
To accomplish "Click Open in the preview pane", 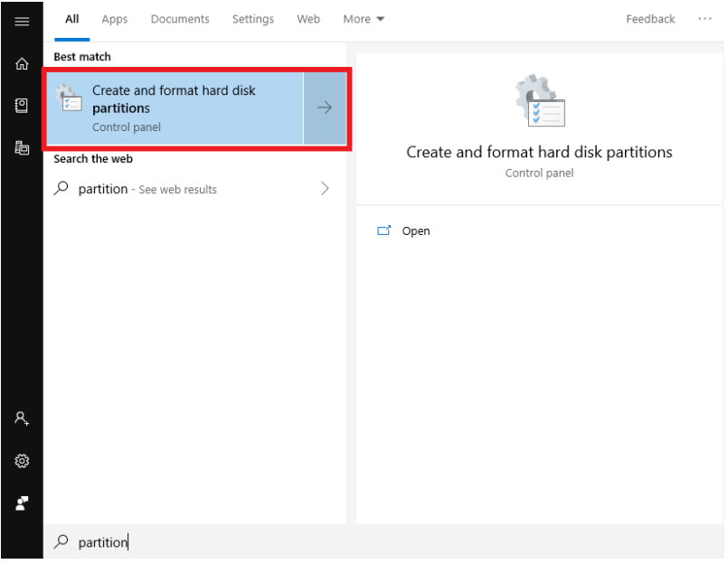I will click(415, 230).
